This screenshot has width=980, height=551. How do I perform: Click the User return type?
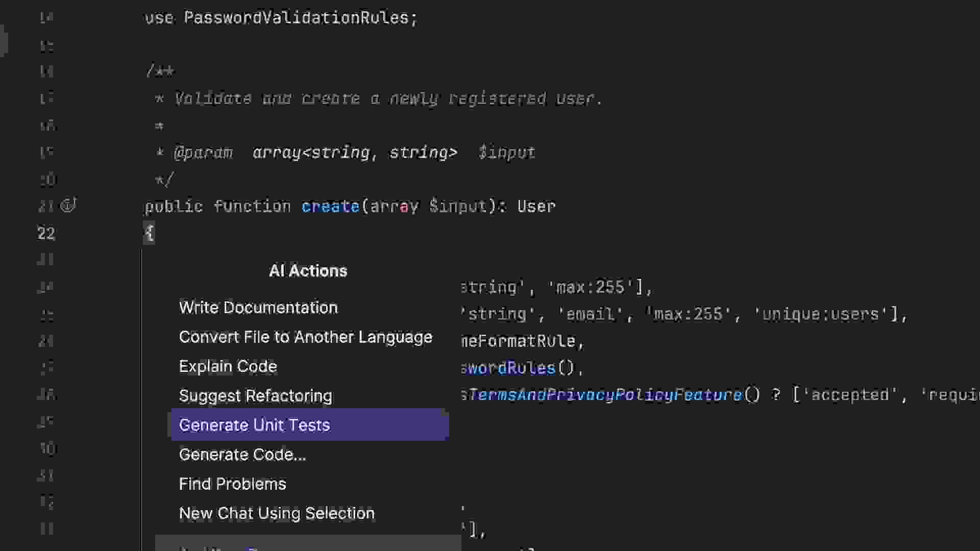tap(536, 207)
